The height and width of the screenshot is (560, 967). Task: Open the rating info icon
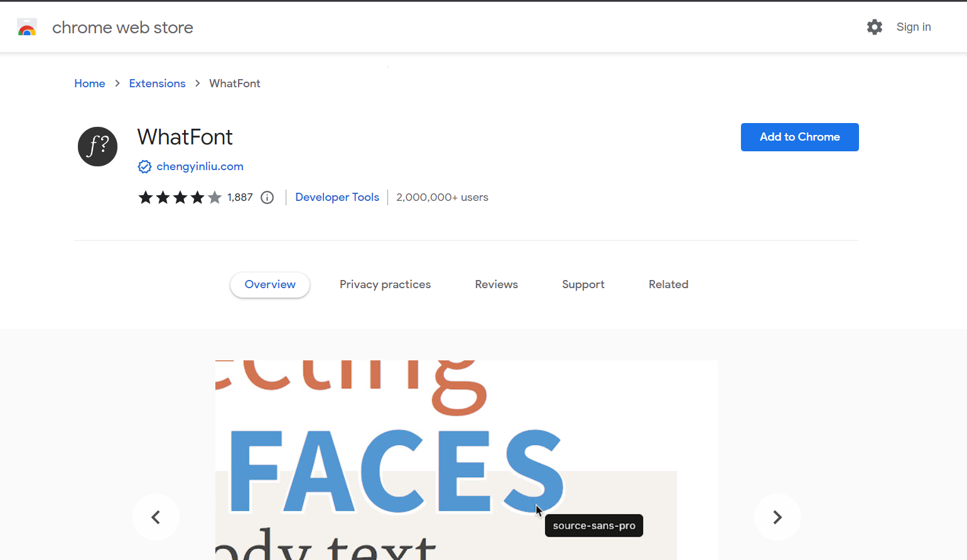pyautogui.click(x=267, y=197)
